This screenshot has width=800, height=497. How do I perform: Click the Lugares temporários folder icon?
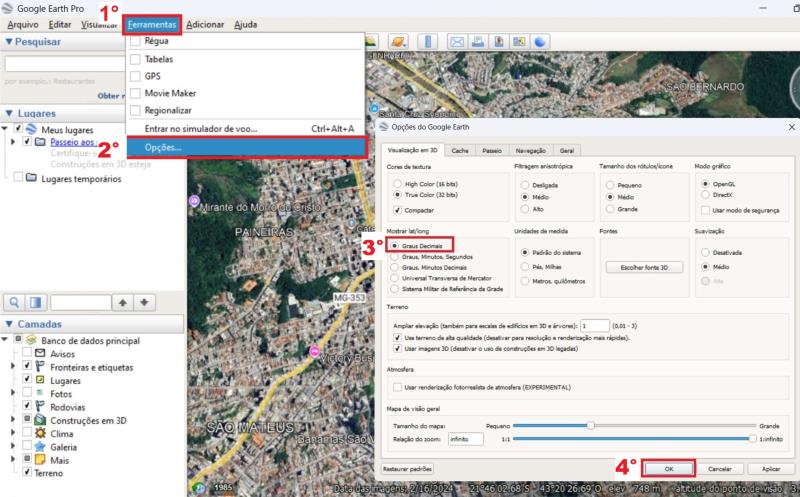tap(31, 178)
